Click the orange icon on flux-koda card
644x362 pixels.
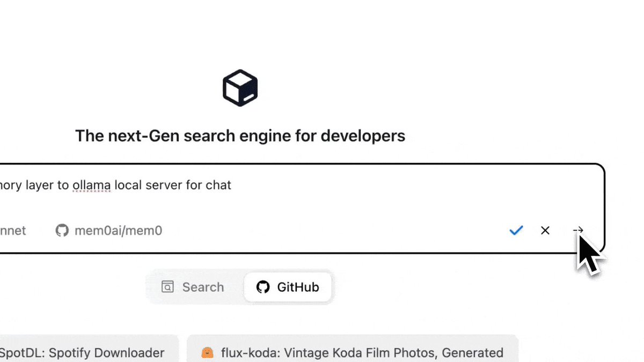tap(207, 353)
